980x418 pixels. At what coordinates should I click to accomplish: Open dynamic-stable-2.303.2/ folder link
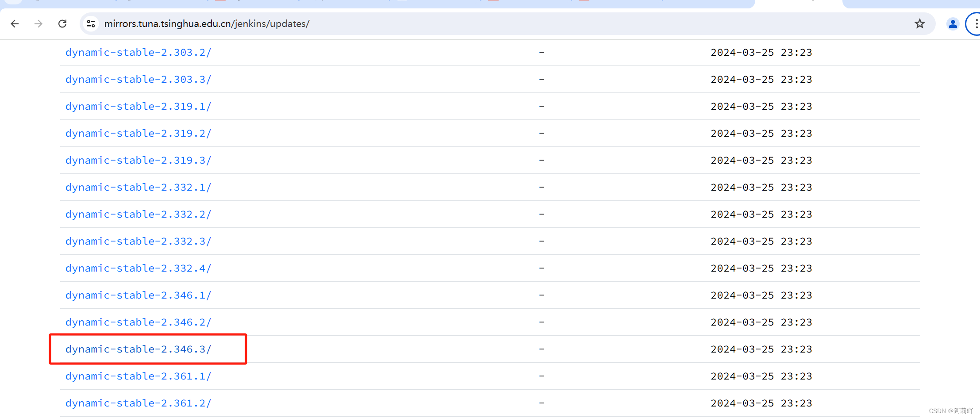(x=138, y=52)
